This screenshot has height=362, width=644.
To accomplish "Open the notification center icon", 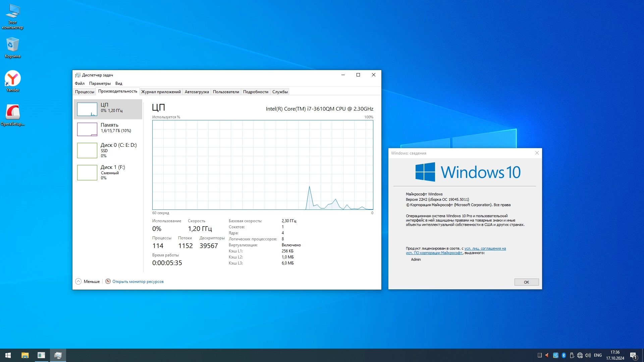I will click(x=633, y=355).
